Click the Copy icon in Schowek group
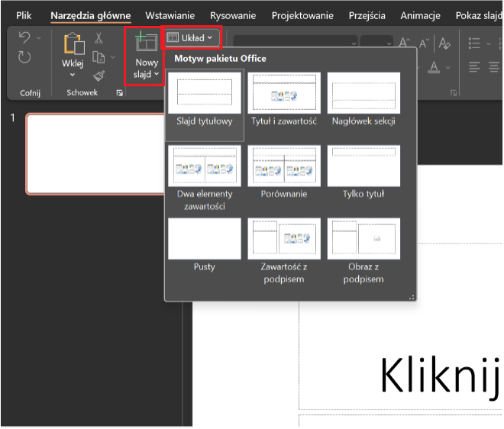 pos(97,57)
